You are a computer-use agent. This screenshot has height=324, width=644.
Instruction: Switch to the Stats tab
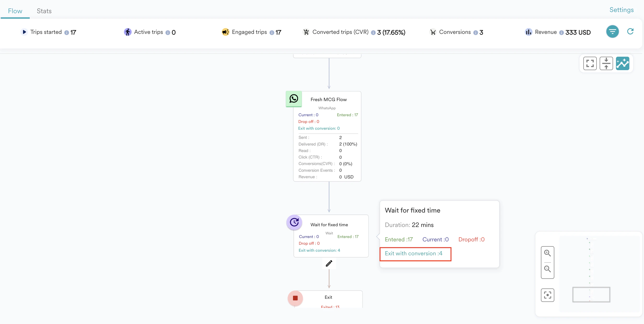pos(44,11)
